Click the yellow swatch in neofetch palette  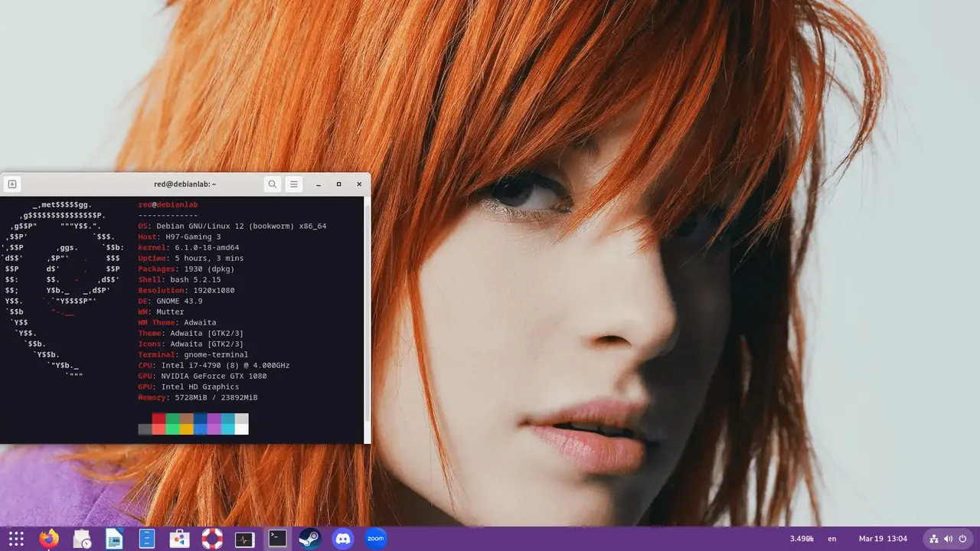click(186, 429)
